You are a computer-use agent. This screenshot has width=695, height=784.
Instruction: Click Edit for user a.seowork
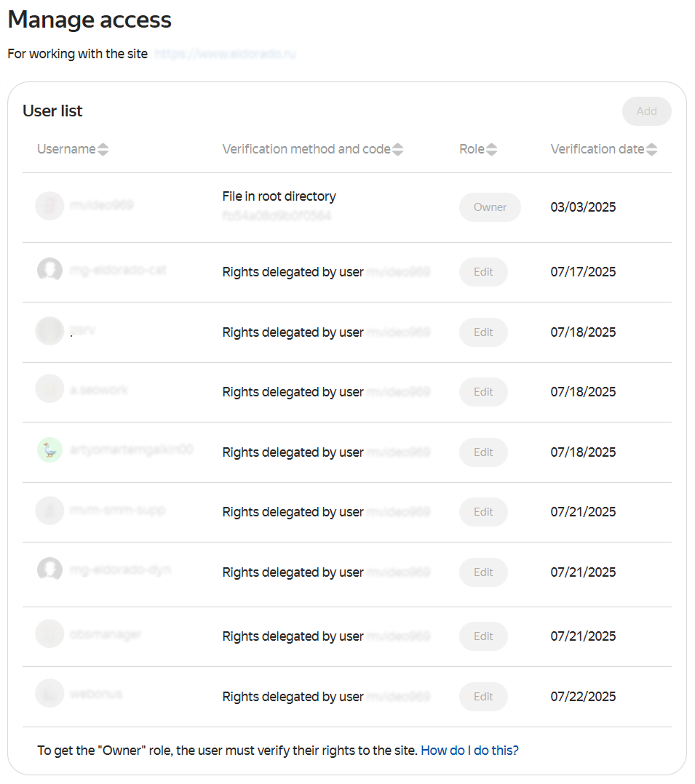point(483,392)
